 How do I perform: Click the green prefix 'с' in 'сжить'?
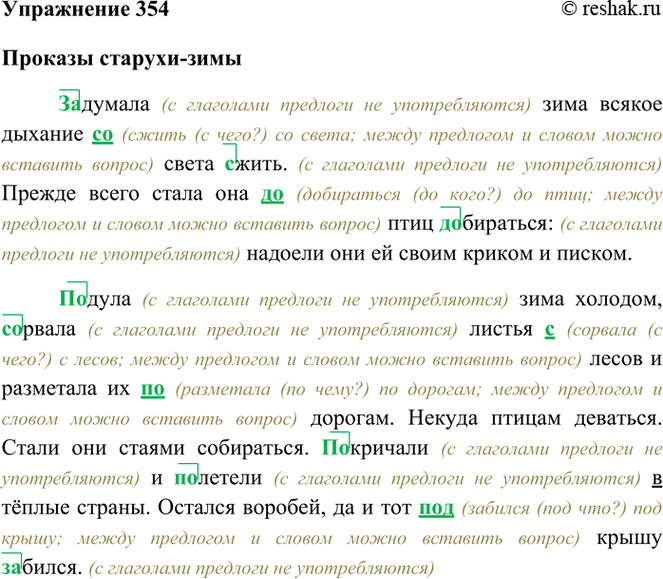pyautogui.click(x=229, y=163)
